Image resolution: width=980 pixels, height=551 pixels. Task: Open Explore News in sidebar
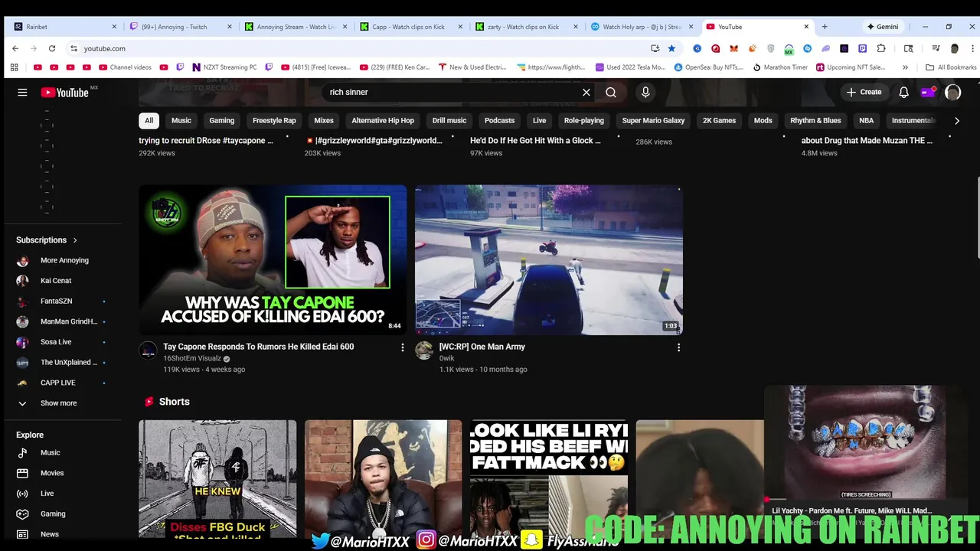click(50, 534)
